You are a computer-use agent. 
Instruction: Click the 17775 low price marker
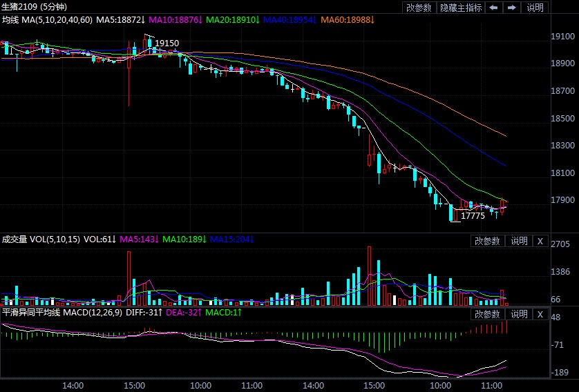coord(473,216)
